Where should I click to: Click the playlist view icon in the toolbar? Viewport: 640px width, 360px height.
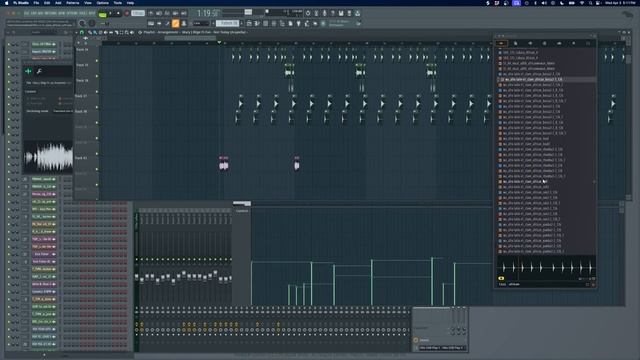tap(249, 24)
